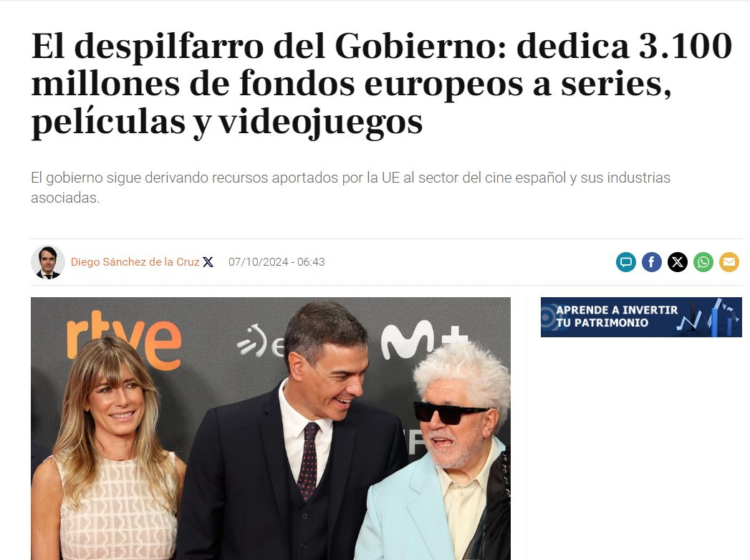Send the article by email icon

(x=729, y=262)
